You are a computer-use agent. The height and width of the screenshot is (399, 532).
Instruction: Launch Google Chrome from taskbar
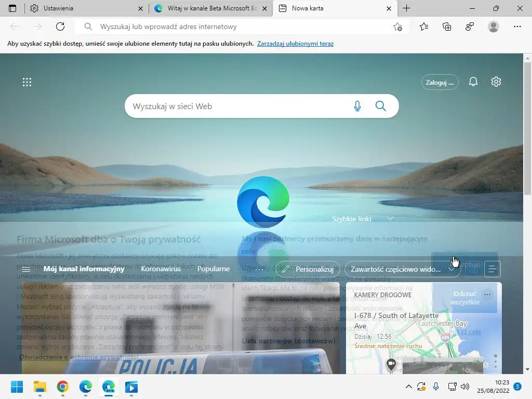pyautogui.click(x=63, y=387)
